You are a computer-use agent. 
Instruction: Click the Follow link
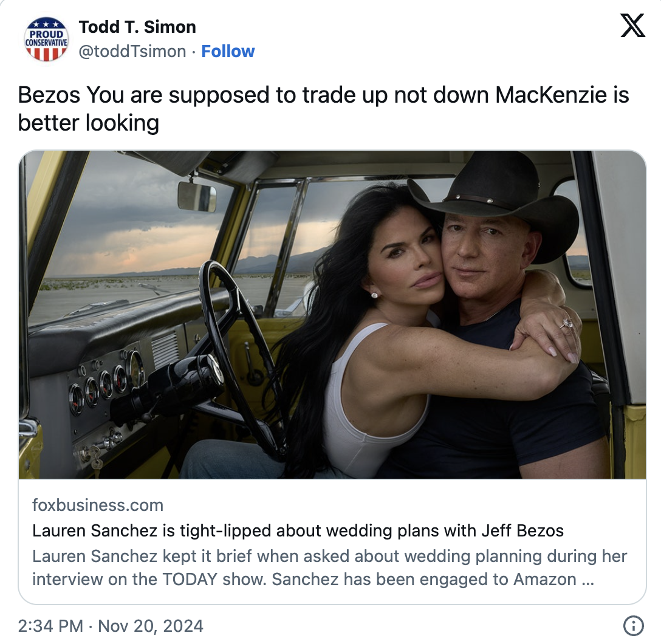click(x=228, y=52)
